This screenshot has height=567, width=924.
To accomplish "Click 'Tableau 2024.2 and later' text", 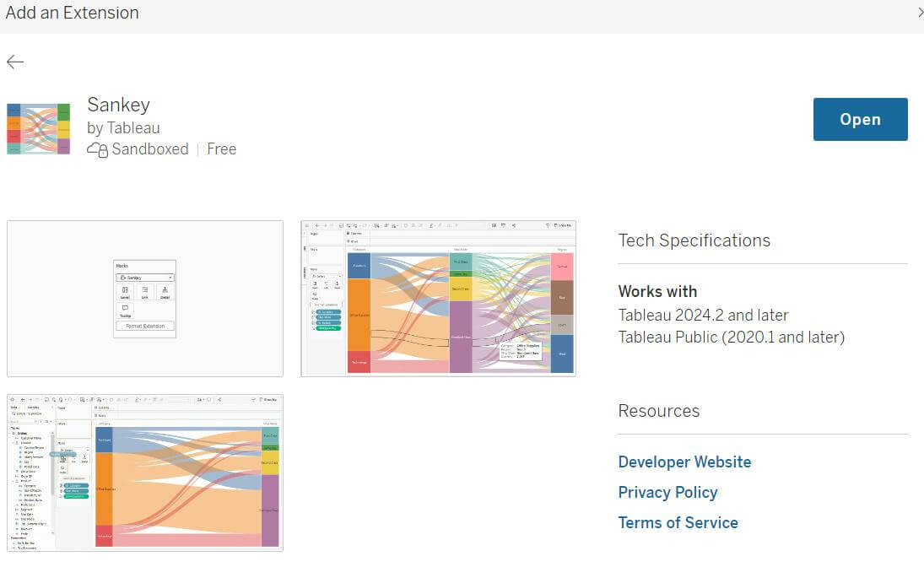I will pos(703,316).
